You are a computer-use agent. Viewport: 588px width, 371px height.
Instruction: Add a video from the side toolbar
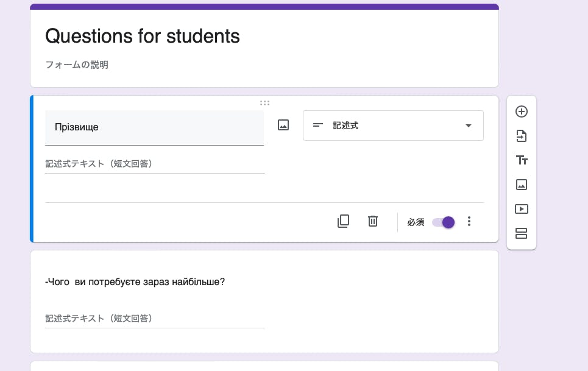pos(521,209)
